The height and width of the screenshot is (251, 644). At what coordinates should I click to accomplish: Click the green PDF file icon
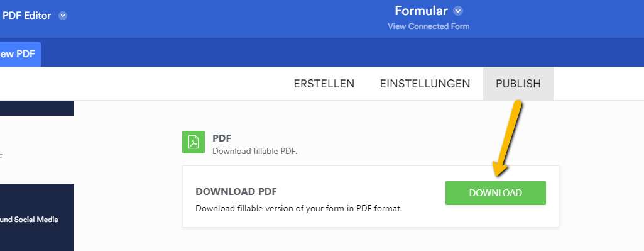194,142
